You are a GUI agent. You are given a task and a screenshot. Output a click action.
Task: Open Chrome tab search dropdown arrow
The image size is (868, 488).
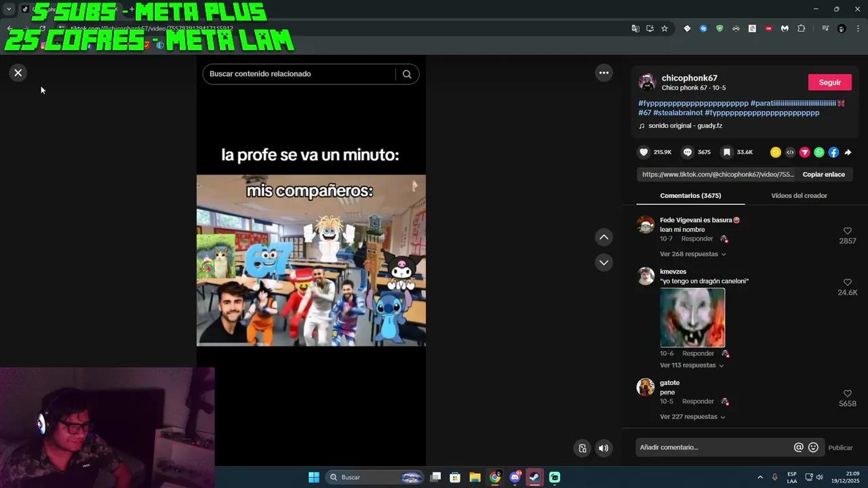(9, 9)
